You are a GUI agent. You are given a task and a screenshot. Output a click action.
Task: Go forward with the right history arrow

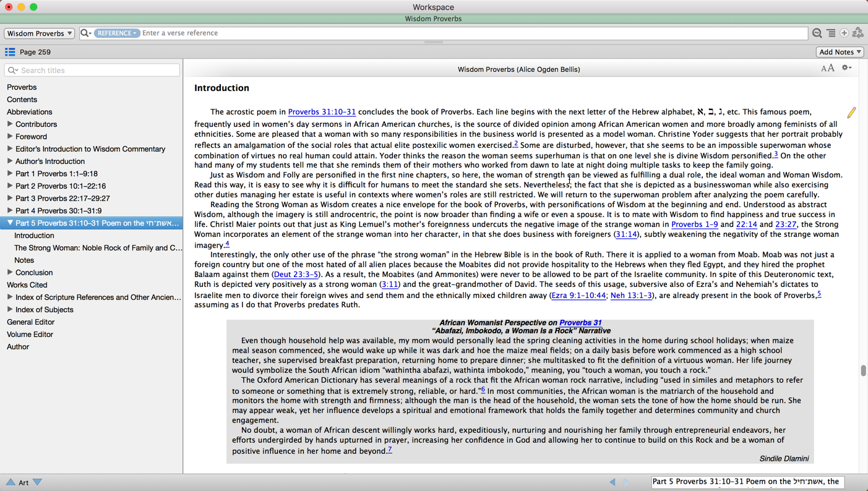(626, 482)
